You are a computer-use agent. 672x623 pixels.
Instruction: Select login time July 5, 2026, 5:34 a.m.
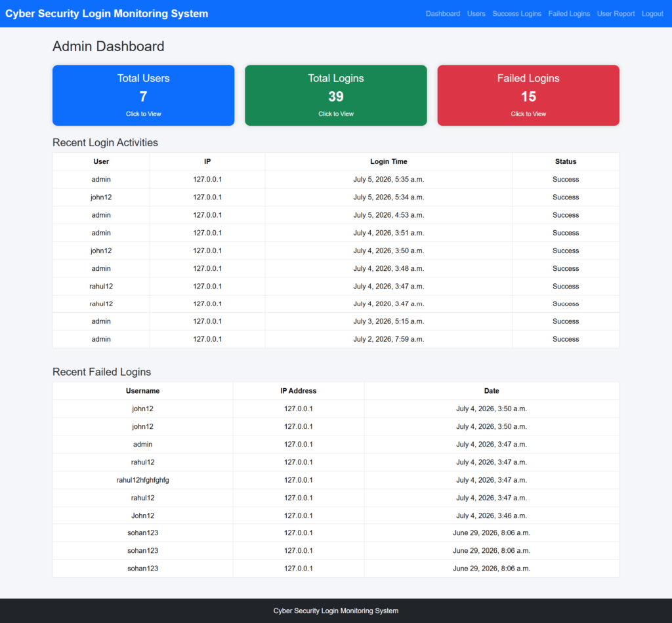(388, 197)
